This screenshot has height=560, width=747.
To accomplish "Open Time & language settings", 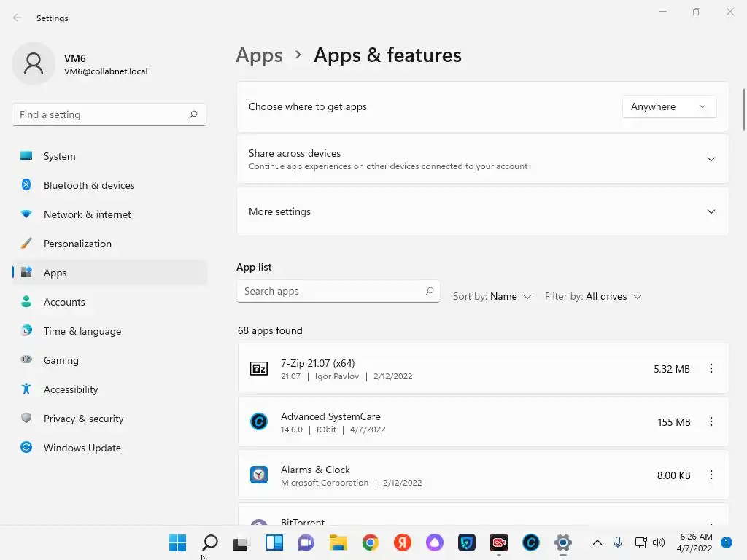I will tap(109, 331).
